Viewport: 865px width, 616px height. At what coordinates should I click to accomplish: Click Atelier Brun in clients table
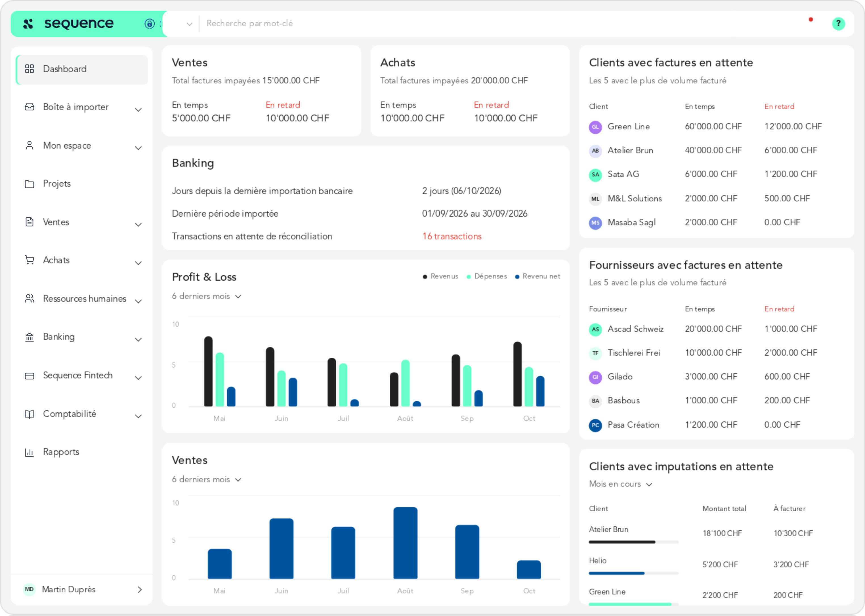click(x=630, y=150)
